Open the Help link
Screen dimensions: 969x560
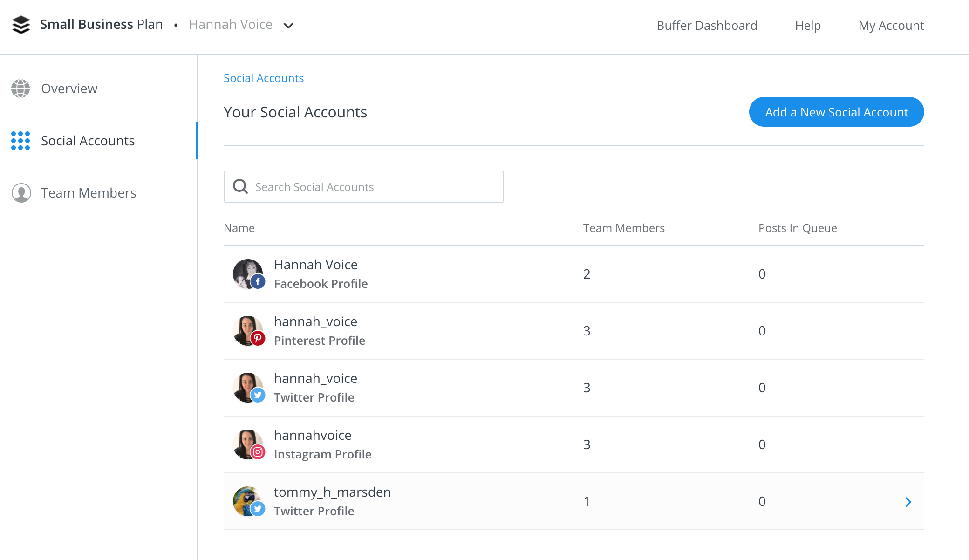point(808,25)
